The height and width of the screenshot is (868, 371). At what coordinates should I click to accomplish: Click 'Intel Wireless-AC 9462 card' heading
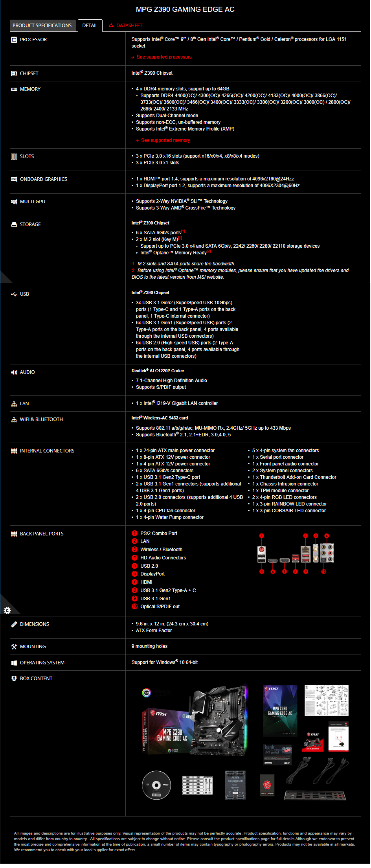click(160, 418)
